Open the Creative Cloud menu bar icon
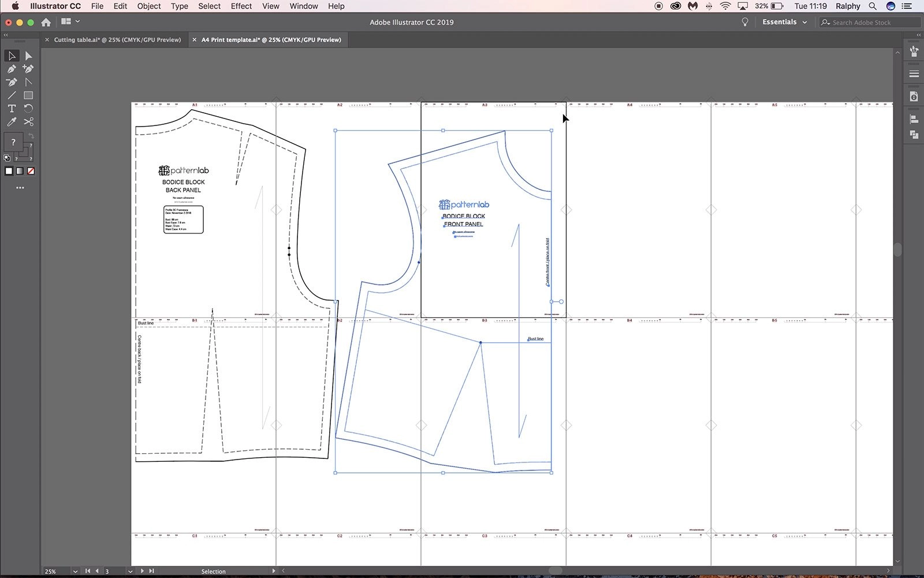 [x=675, y=6]
